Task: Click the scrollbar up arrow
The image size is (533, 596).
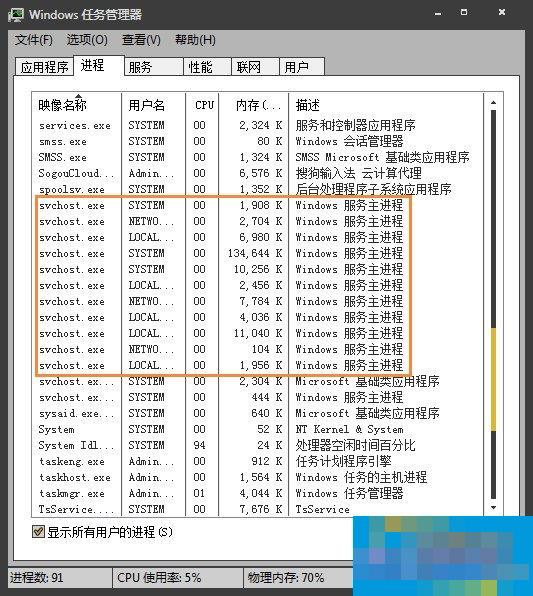Action: (493, 103)
